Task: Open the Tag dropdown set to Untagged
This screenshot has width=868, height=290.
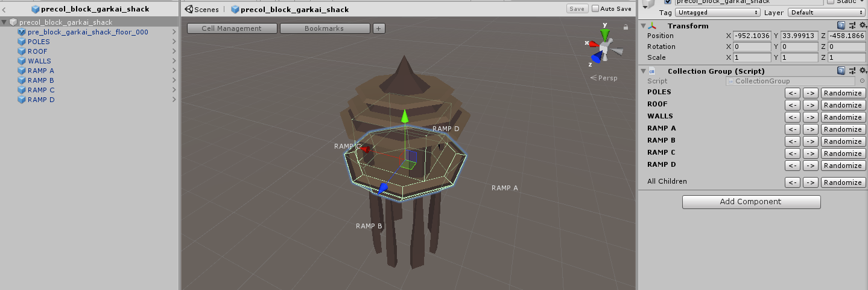Action: [718, 12]
